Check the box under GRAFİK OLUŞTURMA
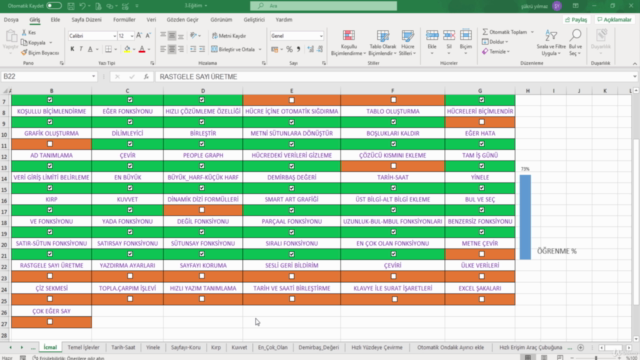This screenshot has height=360, width=640. (x=50, y=144)
